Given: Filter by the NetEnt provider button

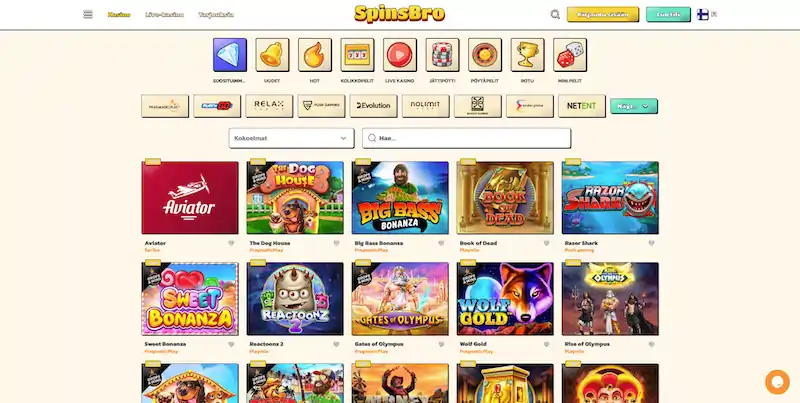Looking at the screenshot, I should [x=582, y=106].
